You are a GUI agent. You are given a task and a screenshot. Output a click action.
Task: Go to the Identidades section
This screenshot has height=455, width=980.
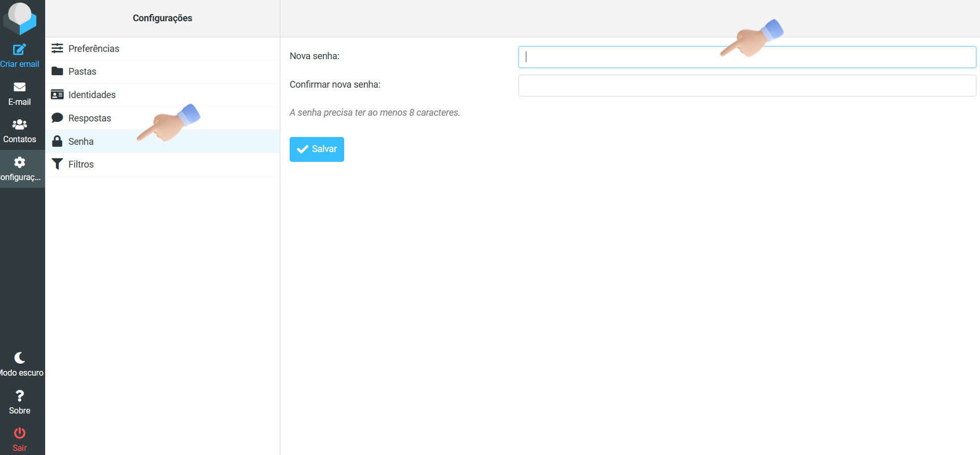coord(92,95)
